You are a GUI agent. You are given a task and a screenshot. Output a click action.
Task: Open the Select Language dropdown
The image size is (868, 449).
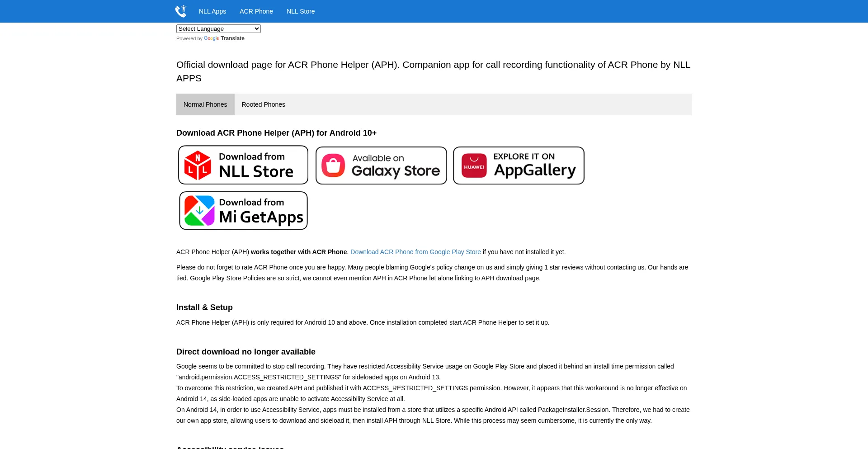(218, 29)
